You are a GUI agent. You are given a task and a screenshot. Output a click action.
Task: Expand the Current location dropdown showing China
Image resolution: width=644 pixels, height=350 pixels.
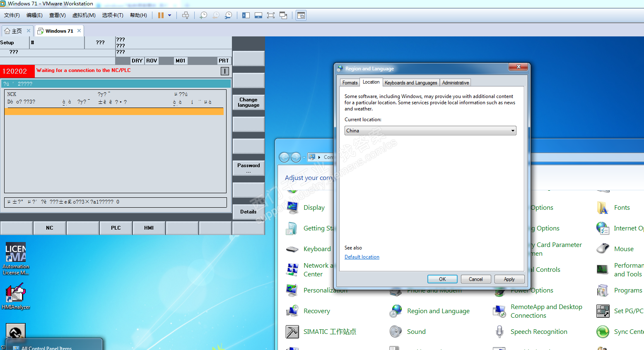(x=430, y=131)
